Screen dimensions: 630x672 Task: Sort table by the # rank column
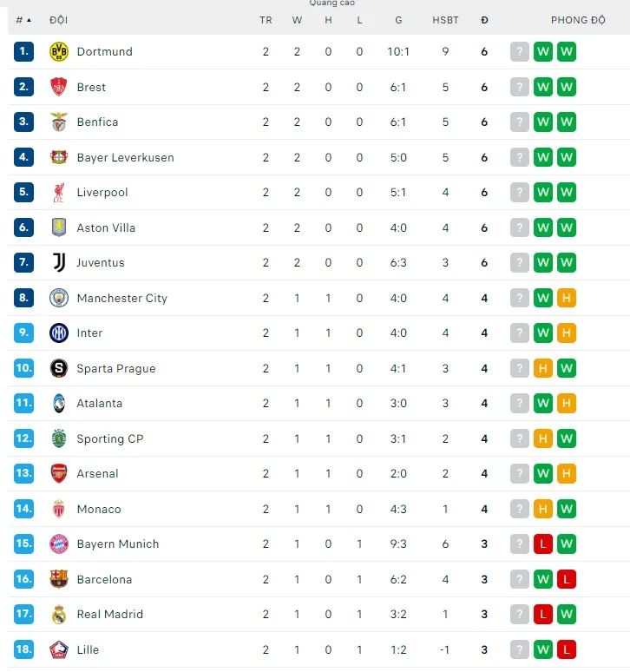tap(23, 20)
